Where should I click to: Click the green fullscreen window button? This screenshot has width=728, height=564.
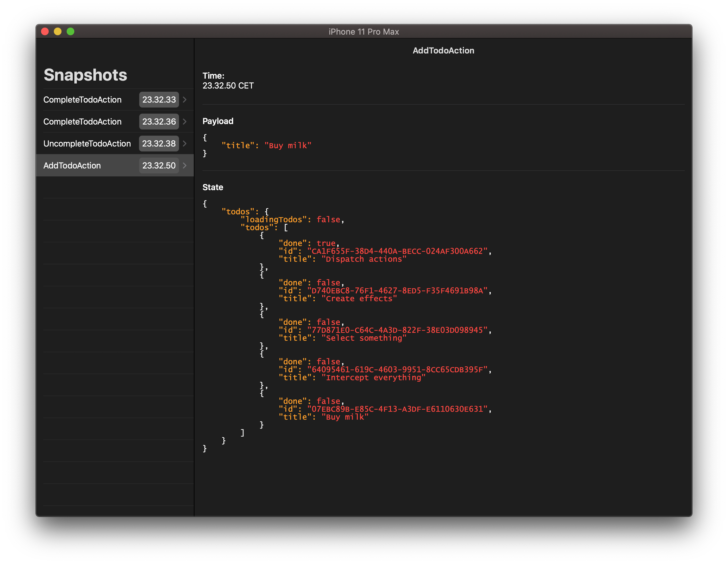(x=70, y=32)
